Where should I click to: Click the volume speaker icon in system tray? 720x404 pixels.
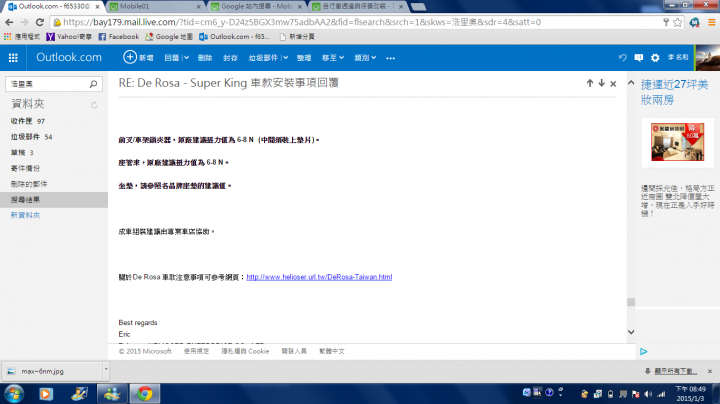(x=648, y=394)
